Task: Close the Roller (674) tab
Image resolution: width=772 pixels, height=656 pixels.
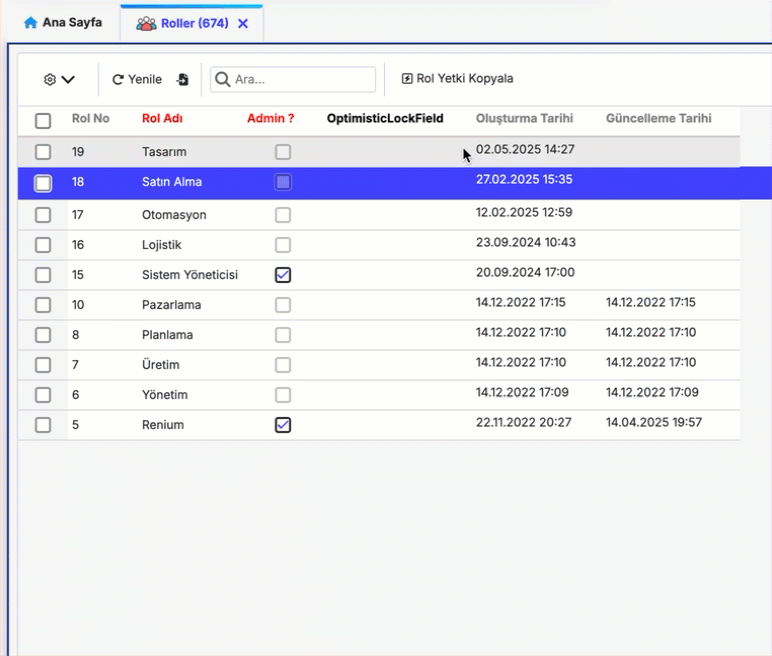Action: (243, 23)
